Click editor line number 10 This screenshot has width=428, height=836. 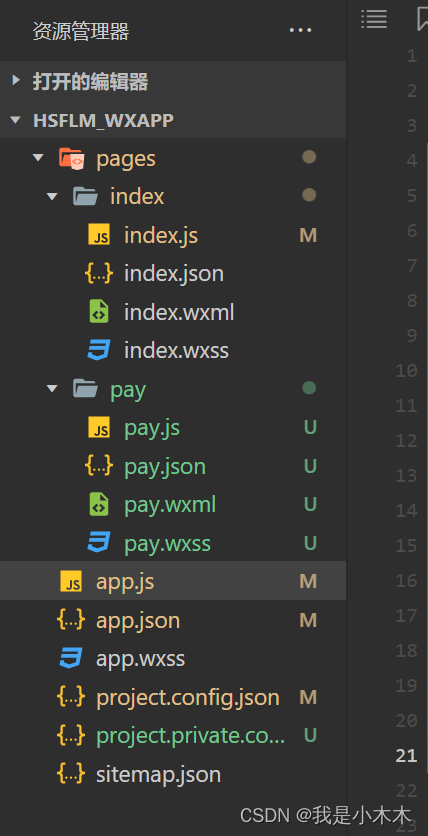click(406, 370)
